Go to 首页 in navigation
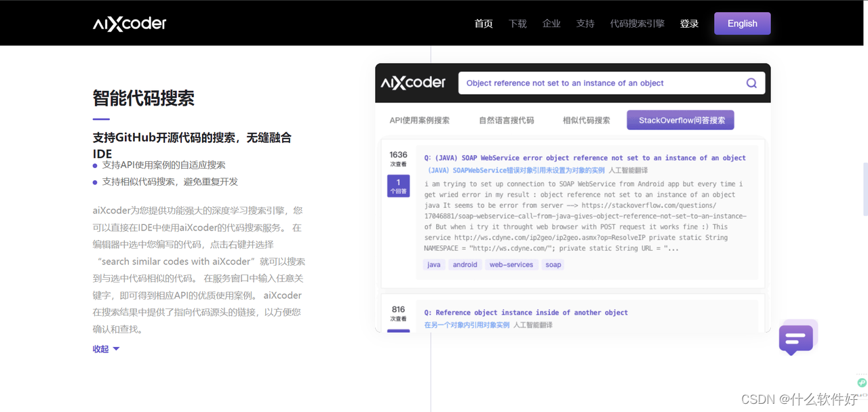 coord(484,24)
